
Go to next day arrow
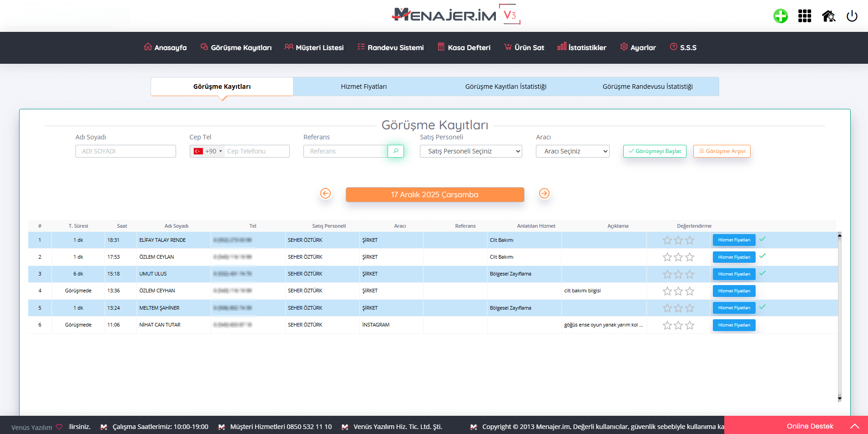[544, 194]
